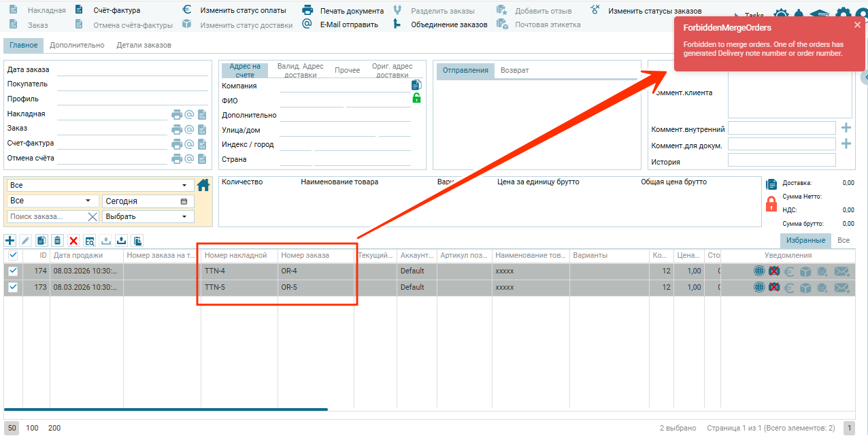Click Объединение заказов button
The image size is (868, 436).
pyautogui.click(x=448, y=24)
